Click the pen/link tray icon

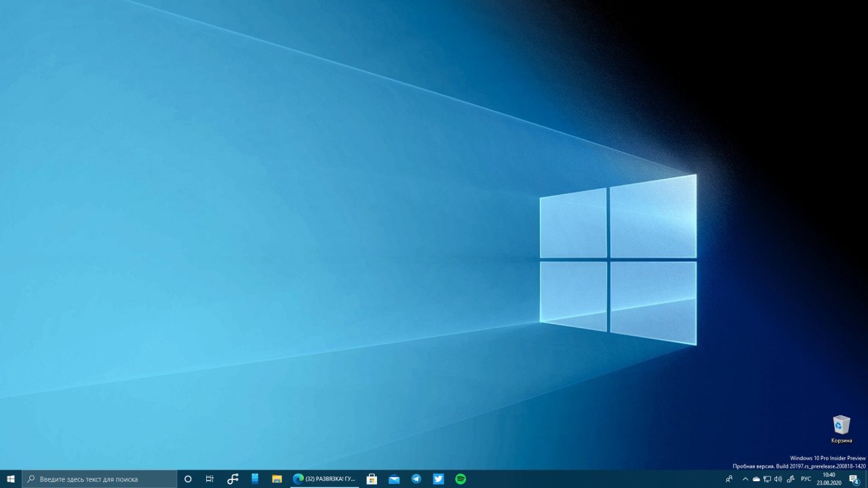pos(790,479)
